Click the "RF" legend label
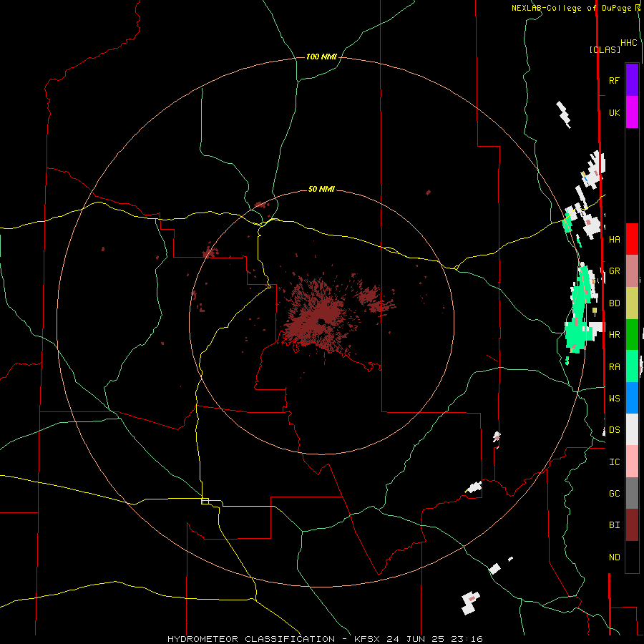The height and width of the screenshot is (644, 644). pos(614,80)
